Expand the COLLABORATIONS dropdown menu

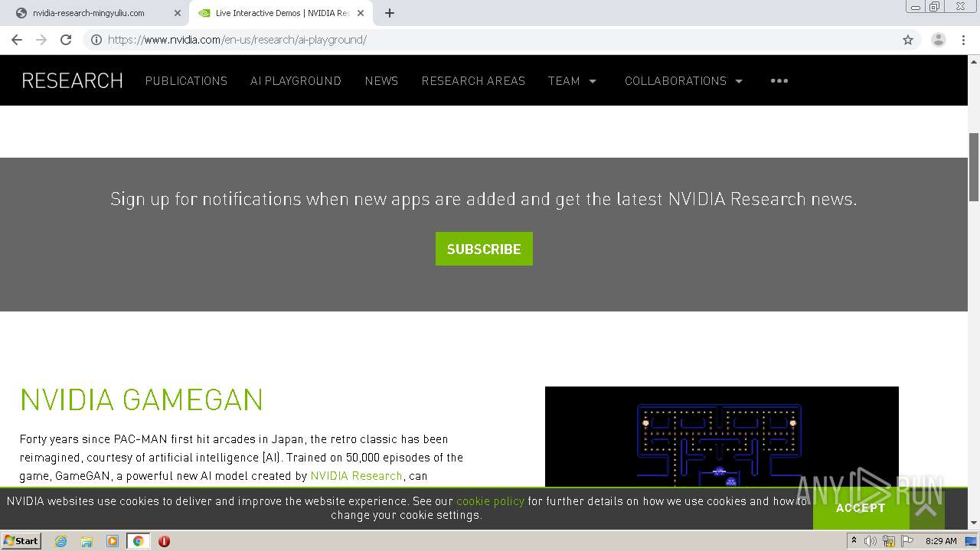tap(684, 80)
